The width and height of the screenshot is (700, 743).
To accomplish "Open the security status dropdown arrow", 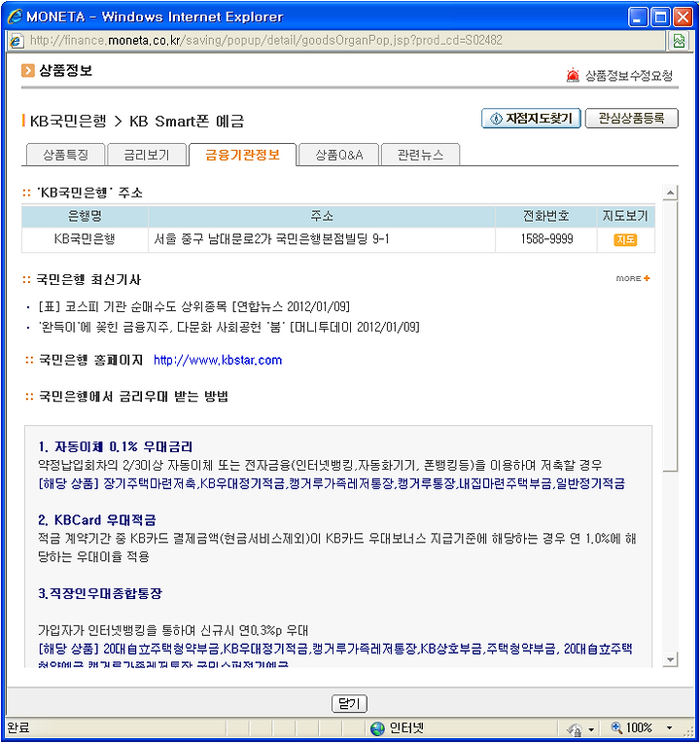I will click(x=590, y=729).
